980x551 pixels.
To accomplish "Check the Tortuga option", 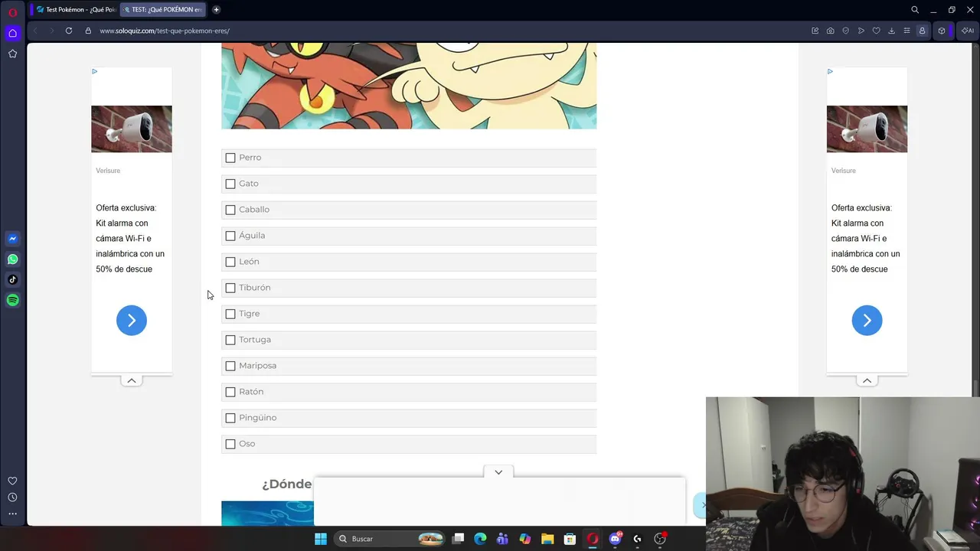I will click(x=230, y=340).
